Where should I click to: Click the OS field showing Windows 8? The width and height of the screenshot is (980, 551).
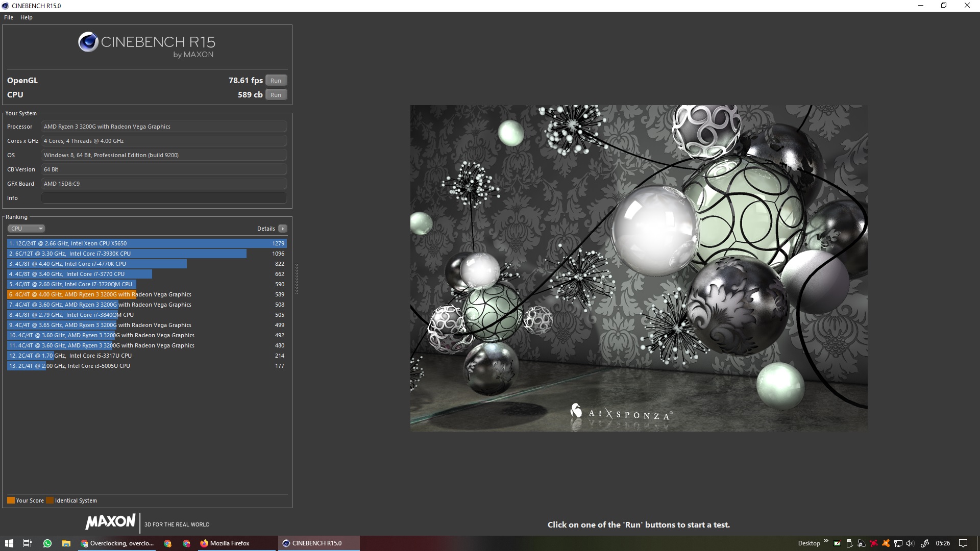pos(164,155)
